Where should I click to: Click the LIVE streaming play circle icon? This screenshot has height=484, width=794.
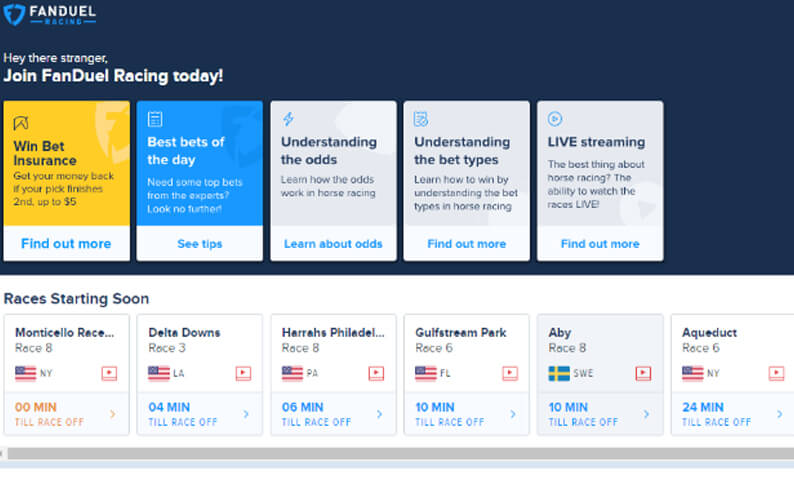(x=555, y=119)
